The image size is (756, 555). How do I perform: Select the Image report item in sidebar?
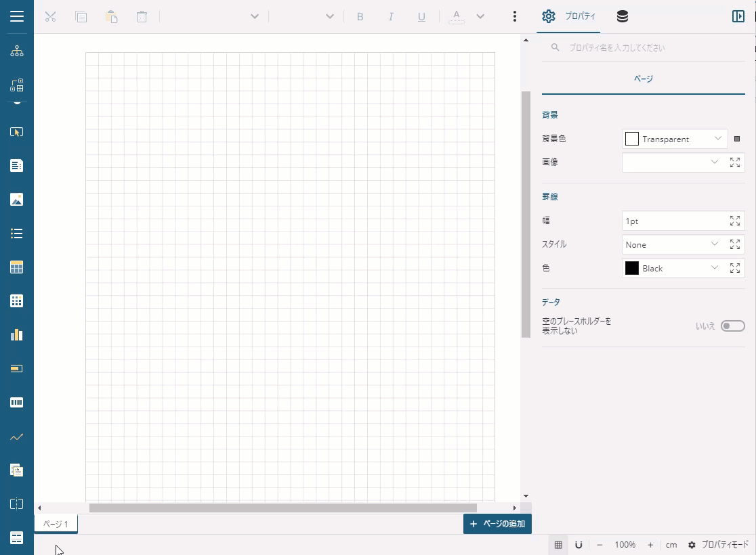17,200
